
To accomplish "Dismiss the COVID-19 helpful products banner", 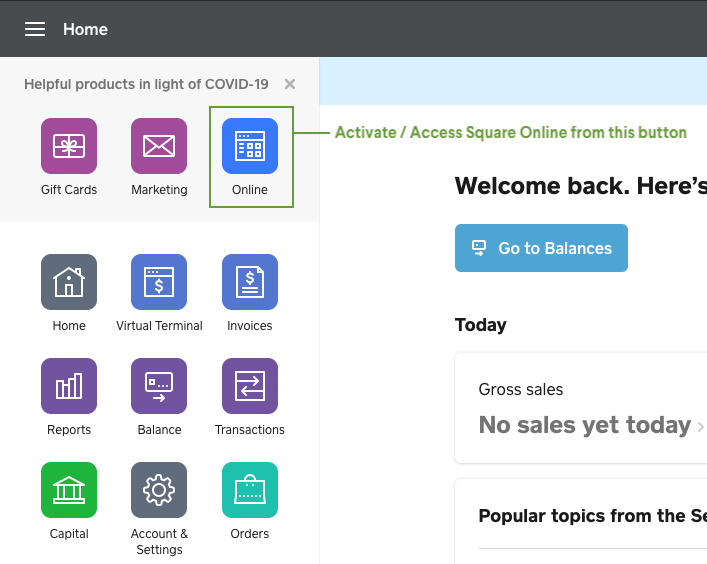I will [x=290, y=85].
